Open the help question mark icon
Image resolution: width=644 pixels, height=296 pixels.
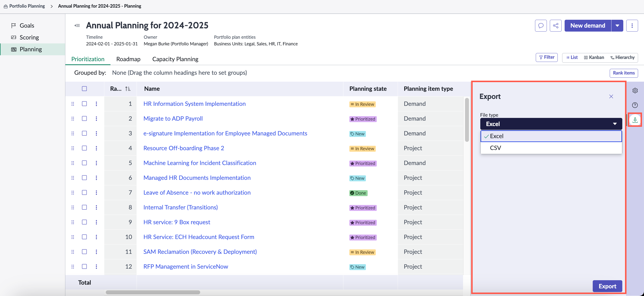[635, 105]
